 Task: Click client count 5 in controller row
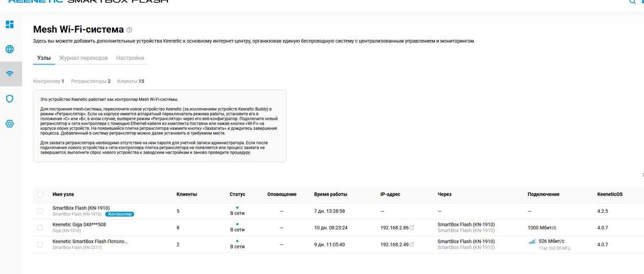(x=178, y=211)
